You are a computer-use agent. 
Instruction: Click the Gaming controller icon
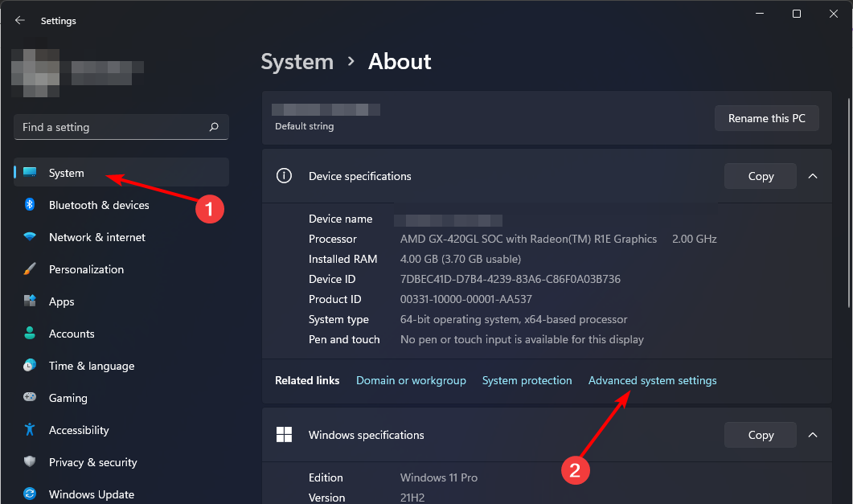click(x=30, y=397)
